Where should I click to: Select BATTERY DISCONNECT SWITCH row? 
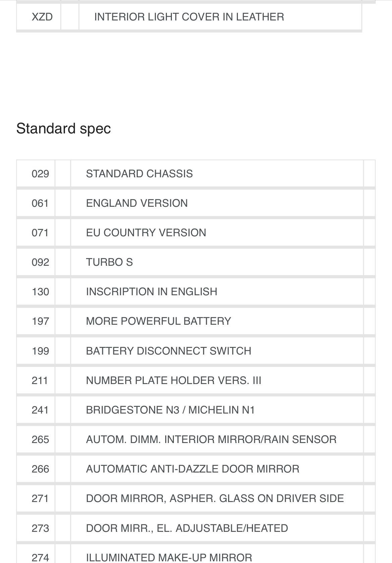(196, 351)
